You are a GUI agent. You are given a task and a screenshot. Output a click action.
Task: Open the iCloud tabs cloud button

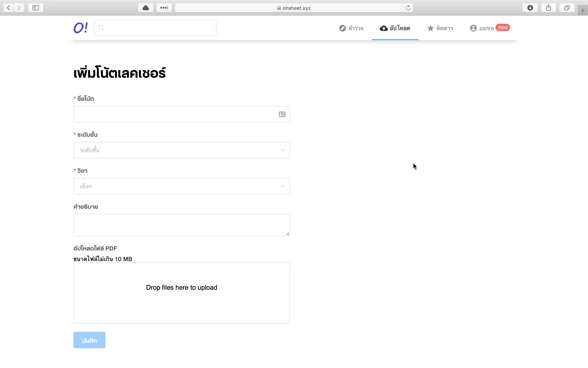click(x=146, y=8)
